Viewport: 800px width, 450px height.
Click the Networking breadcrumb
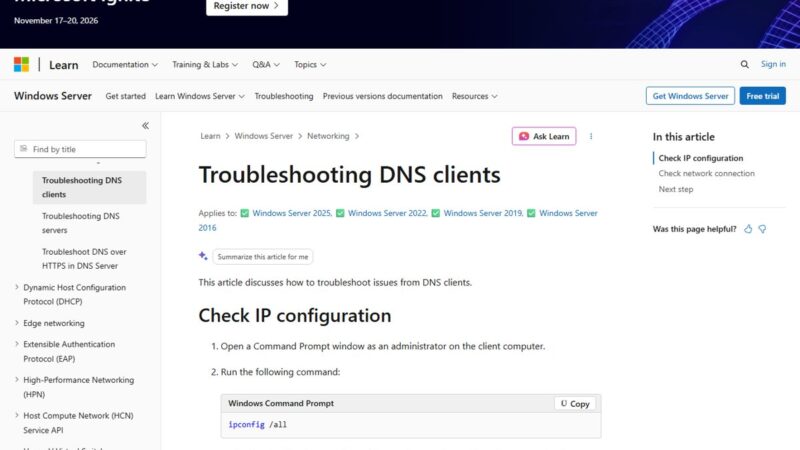[x=328, y=136]
